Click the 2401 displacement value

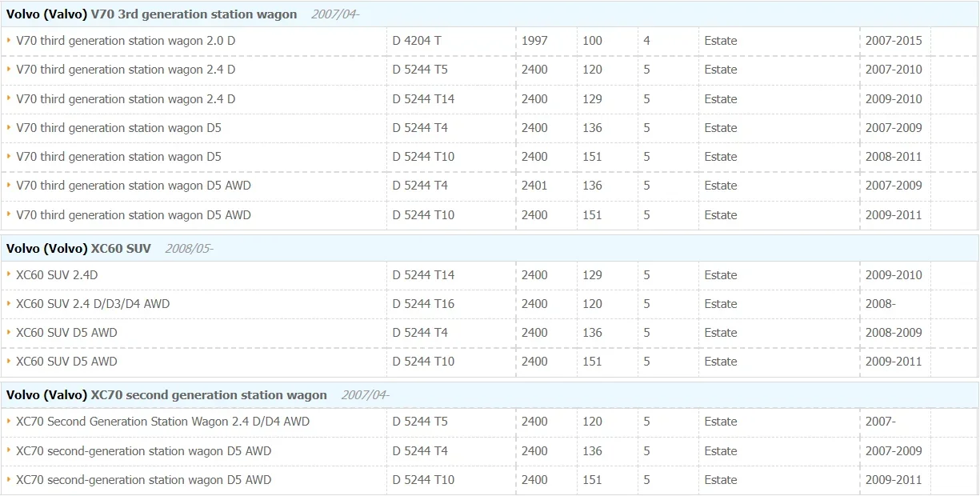[534, 186]
